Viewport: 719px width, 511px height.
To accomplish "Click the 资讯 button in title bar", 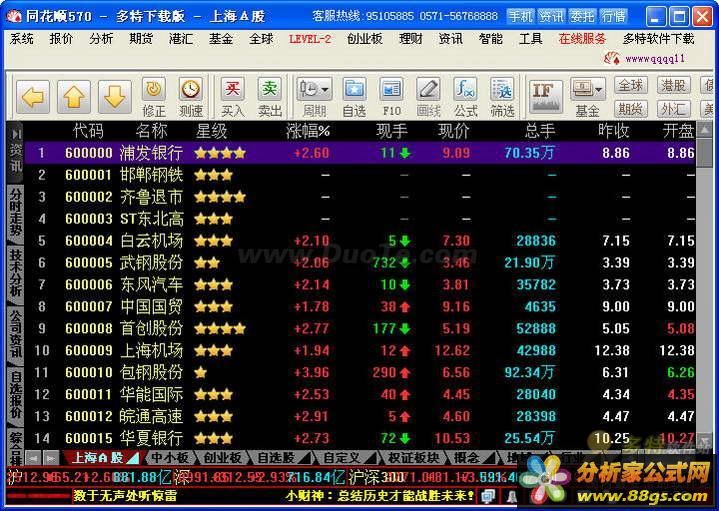I will pyautogui.click(x=551, y=17).
